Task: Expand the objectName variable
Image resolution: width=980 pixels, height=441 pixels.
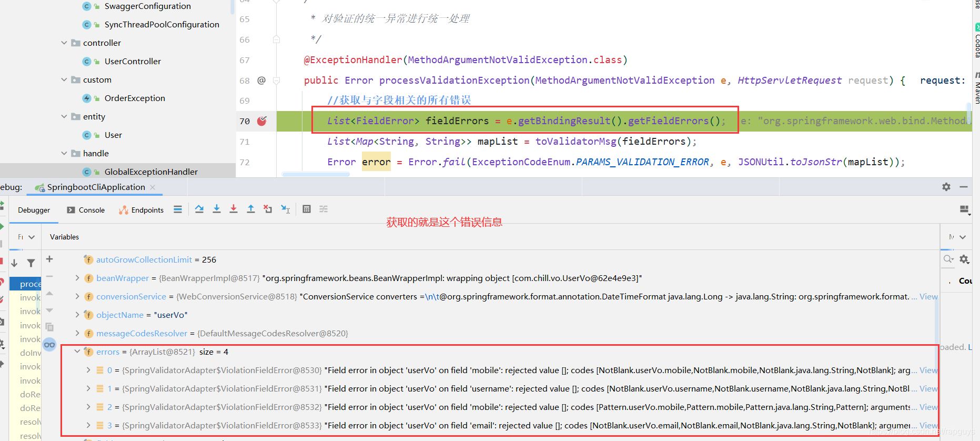Action: [77, 315]
